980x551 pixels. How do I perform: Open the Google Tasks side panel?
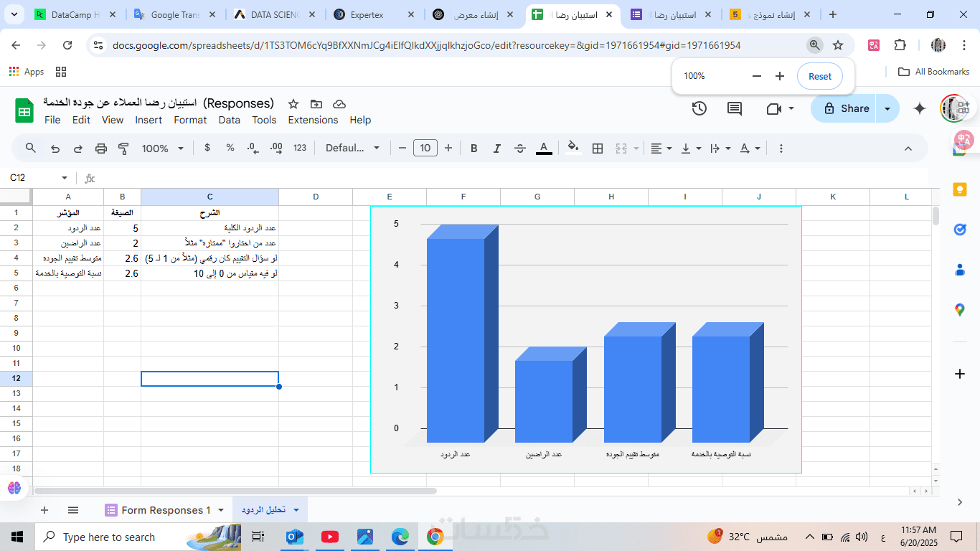[960, 230]
